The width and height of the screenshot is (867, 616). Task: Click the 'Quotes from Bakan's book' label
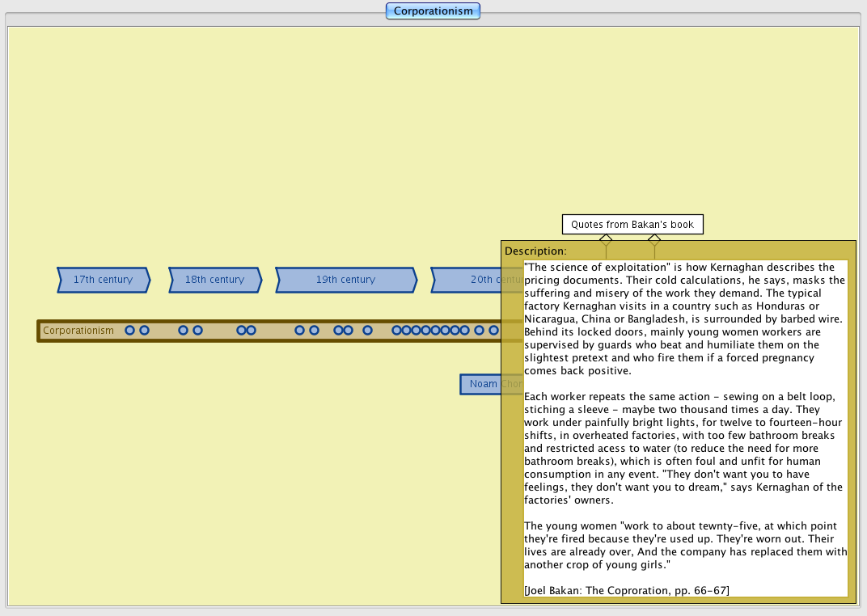tap(632, 225)
